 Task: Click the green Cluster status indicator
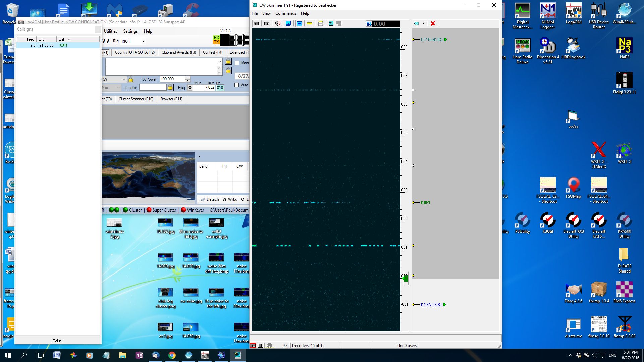[x=125, y=210]
